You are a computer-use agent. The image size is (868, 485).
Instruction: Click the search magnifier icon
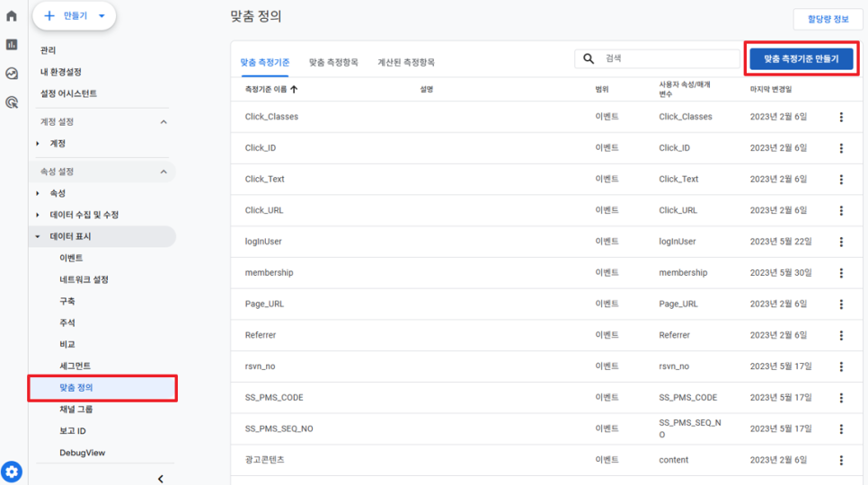point(589,58)
